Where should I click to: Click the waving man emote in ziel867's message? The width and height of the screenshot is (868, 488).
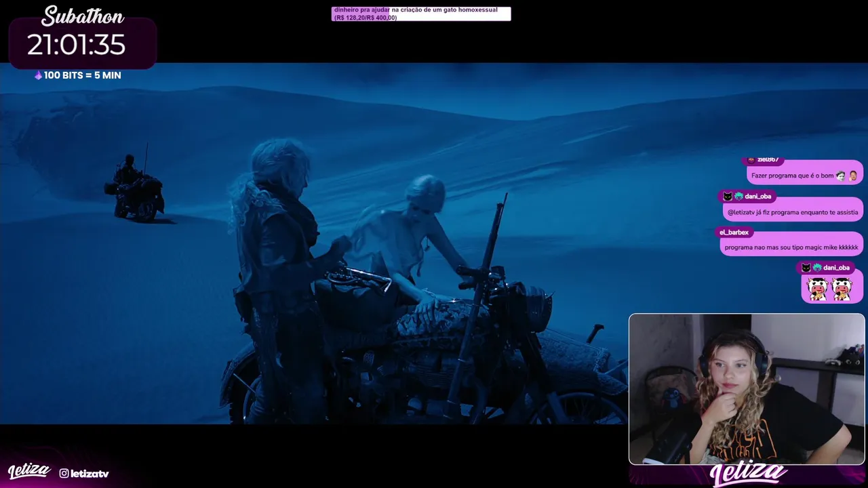coord(853,176)
